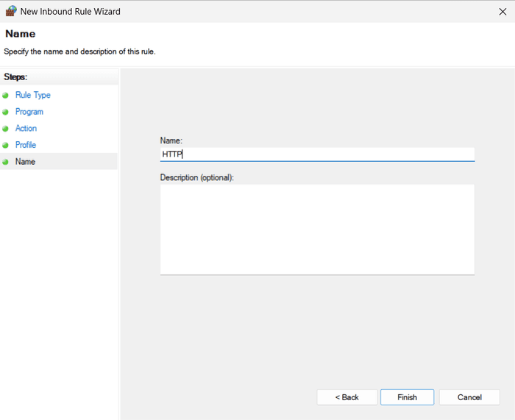Click the green bullet beside Rule Type

[6, 96]
